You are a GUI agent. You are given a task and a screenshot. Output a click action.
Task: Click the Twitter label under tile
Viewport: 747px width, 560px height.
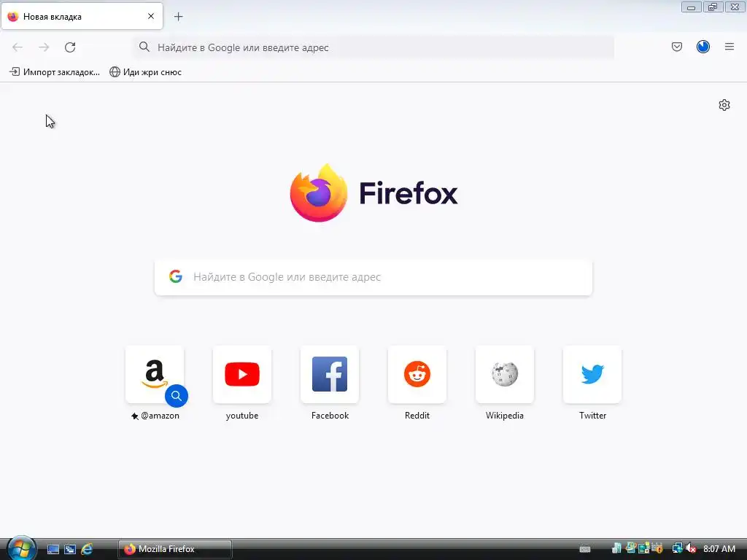(592, 416)
